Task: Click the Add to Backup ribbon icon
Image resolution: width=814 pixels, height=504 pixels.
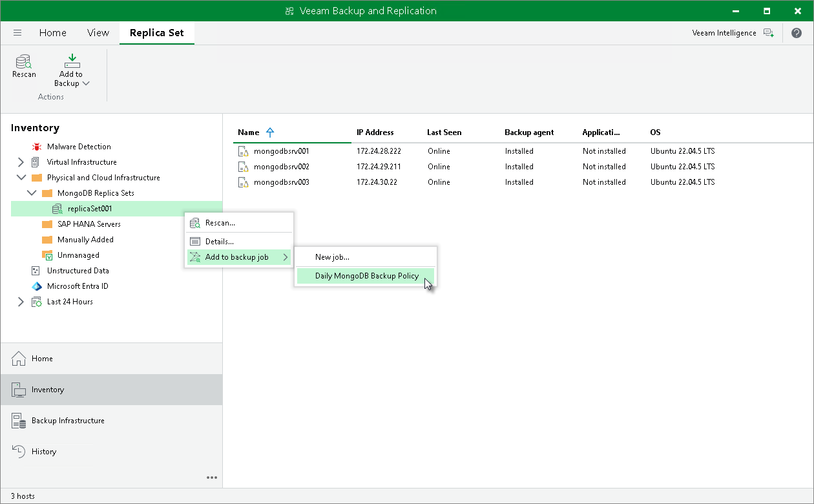Action: pos(72,61)
